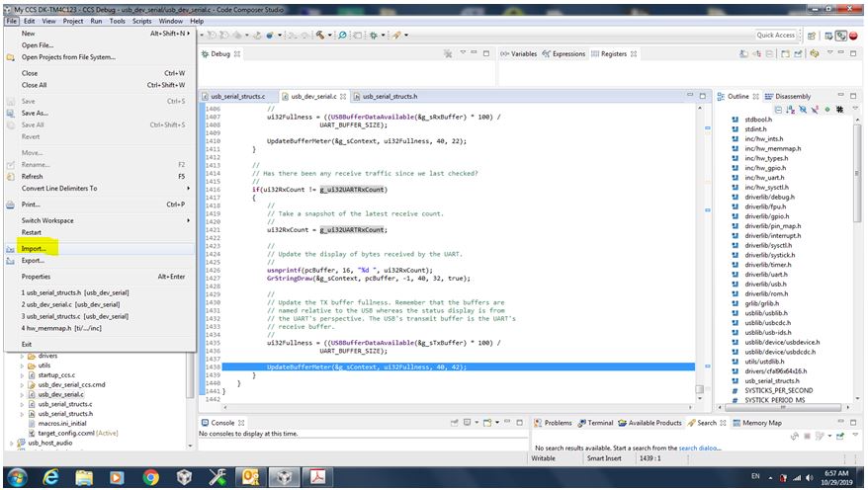The width and height of the screenshot is (868, 490).
Task: Switch to the Variables tab
Action: click(519, 53)
